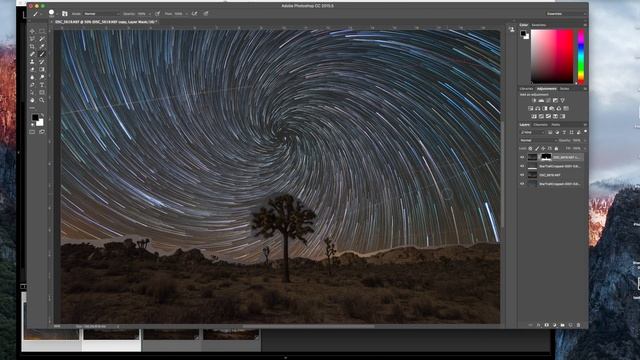Hide the third DSC layer
640x360 pixels.
tap(522, 175)
